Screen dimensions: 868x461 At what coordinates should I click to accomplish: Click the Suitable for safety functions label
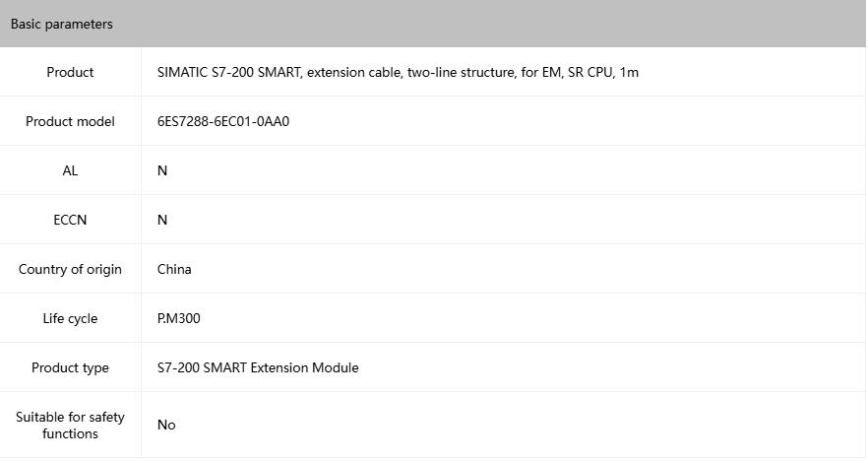(70, 425)
